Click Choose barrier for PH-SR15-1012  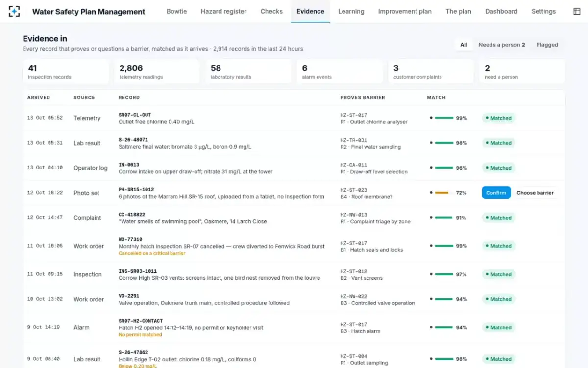(535, 193)
